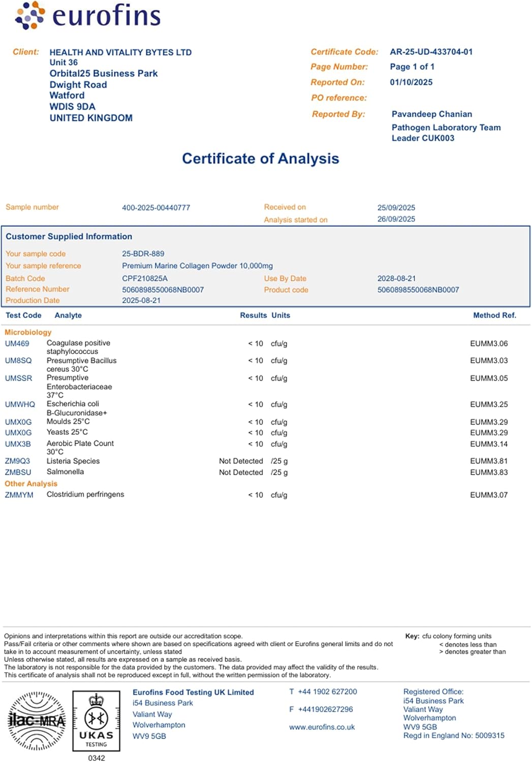Click Premium Marine Collagen Powder 10,000mg reference
Screen dimensions: 532x762
tap(197, 266)
